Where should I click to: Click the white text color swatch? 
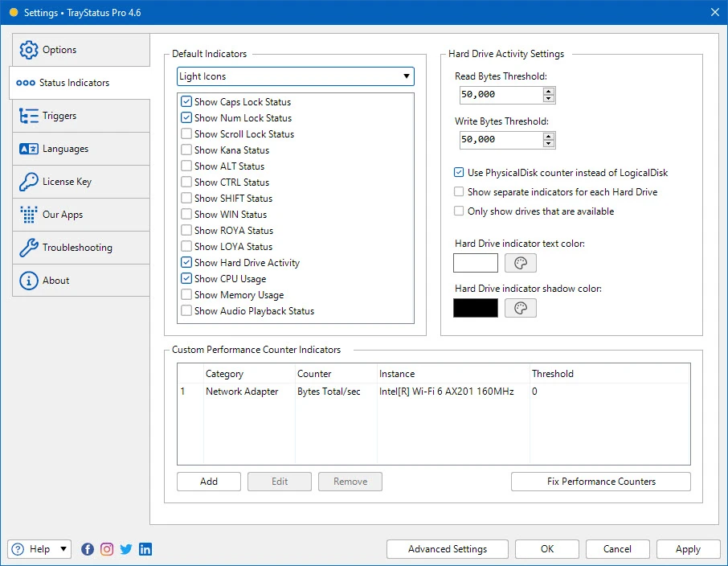coord(476,263)
